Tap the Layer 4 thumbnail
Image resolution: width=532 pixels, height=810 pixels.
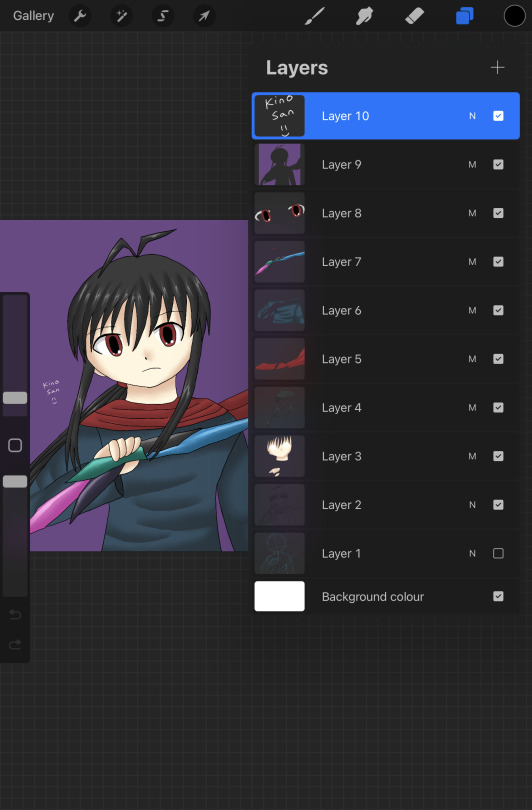279,407
